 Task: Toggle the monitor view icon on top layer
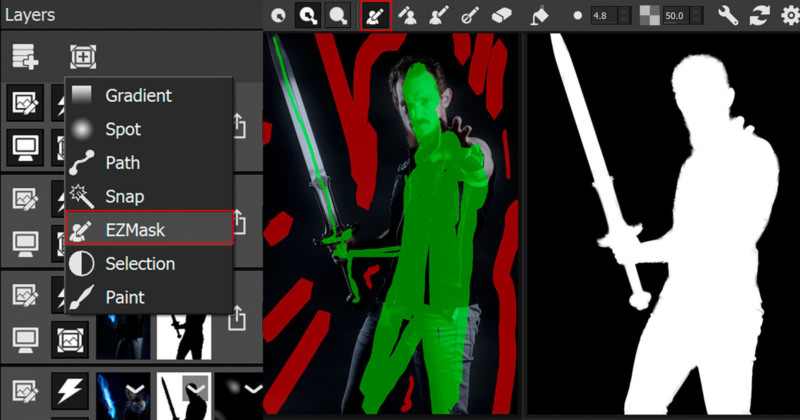coord(25,147)
